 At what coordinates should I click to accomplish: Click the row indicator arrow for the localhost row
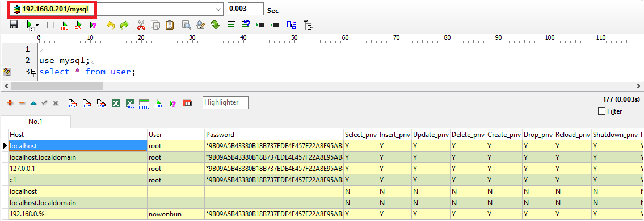click(5, 145)
